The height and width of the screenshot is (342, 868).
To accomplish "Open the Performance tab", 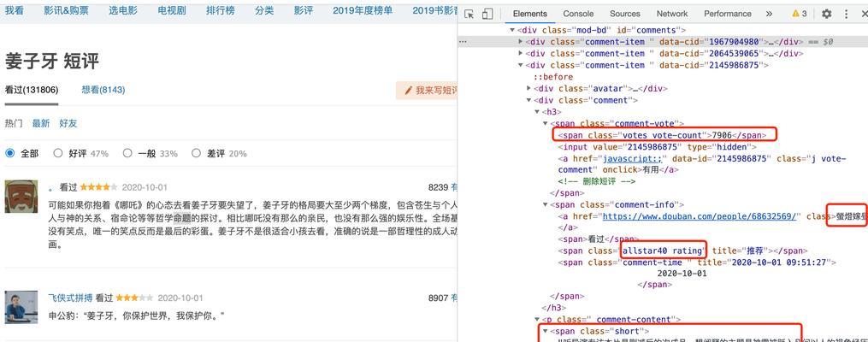I will pos(728,14).
